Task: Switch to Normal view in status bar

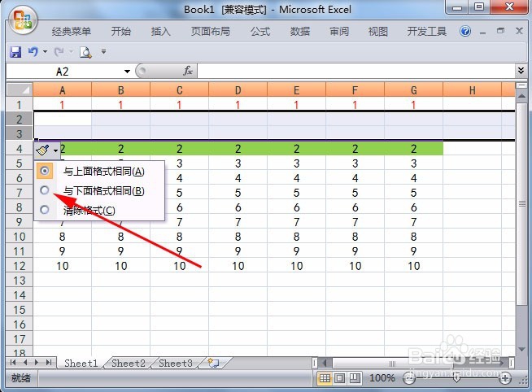Action: point(325,377)
